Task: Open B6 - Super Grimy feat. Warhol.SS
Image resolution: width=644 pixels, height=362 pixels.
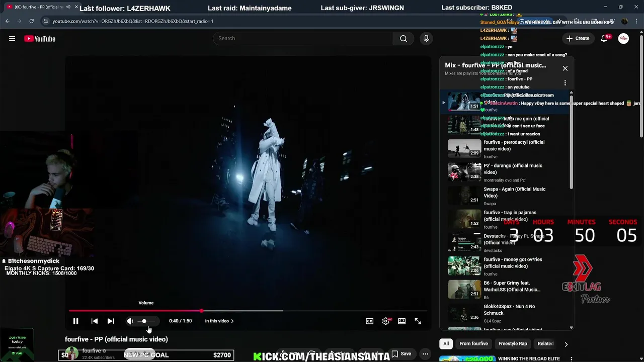Action: [x=512, y=286]
